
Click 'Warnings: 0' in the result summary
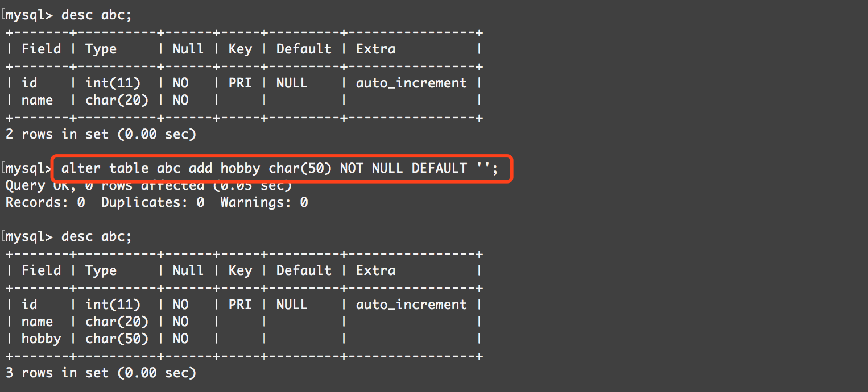coord(264,202)
